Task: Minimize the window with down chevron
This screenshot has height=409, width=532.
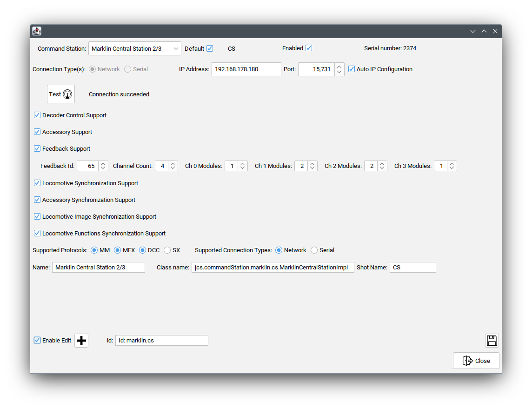Action: point(472,31)
